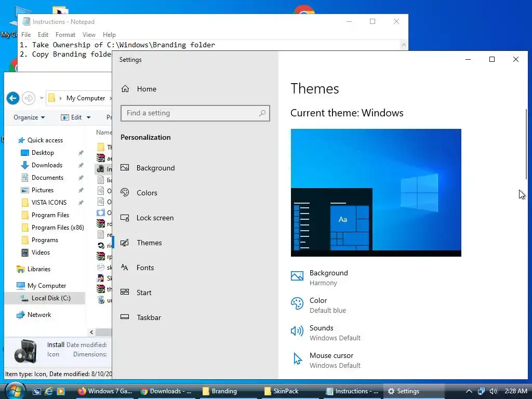Change theme Color (Default blue)
This screenshot has width=532, height=399.
(x=318, y=305)
